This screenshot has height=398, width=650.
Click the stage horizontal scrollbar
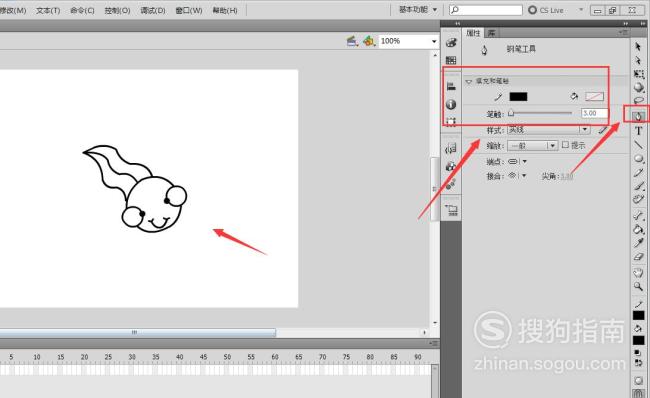click(x=138, y=332)
